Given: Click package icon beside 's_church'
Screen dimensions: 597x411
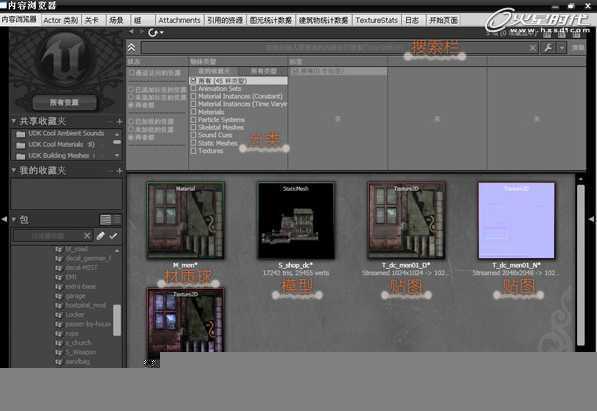Looking at the screenshot, I should (x=59, y=343).
